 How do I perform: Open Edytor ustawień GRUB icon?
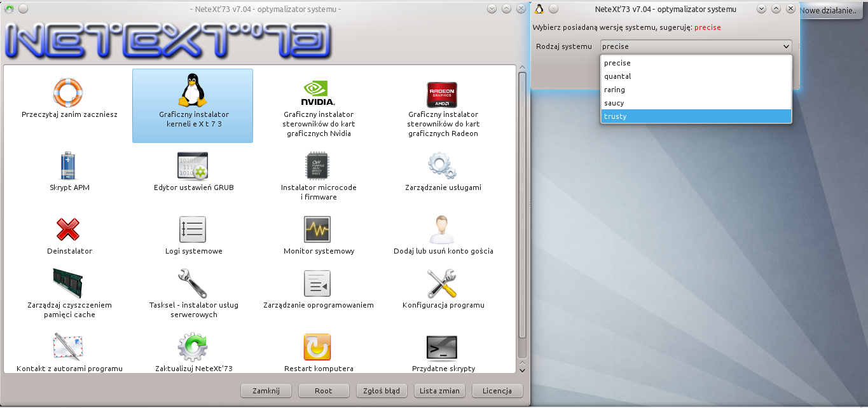[x=193, y=166]
